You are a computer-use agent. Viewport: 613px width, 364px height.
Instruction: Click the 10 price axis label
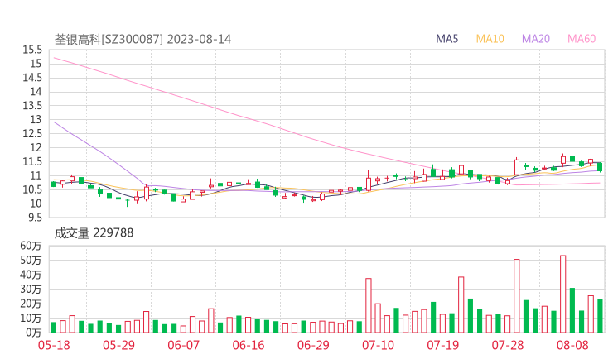point(36,204)
